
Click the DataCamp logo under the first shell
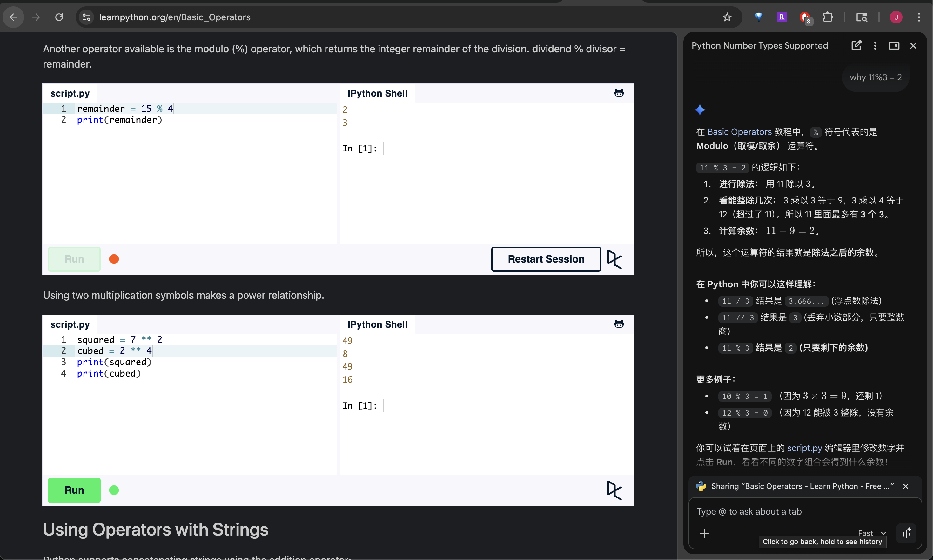tap(614, 259)
